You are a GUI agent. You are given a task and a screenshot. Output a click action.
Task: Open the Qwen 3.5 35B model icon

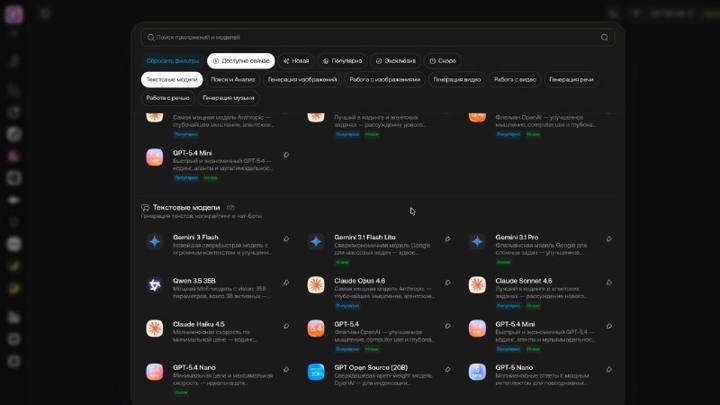[x=155, y=285]
